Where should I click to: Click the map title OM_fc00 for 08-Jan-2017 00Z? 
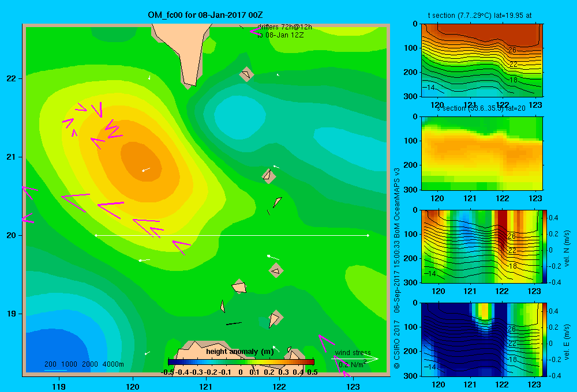tap(205, 15)
